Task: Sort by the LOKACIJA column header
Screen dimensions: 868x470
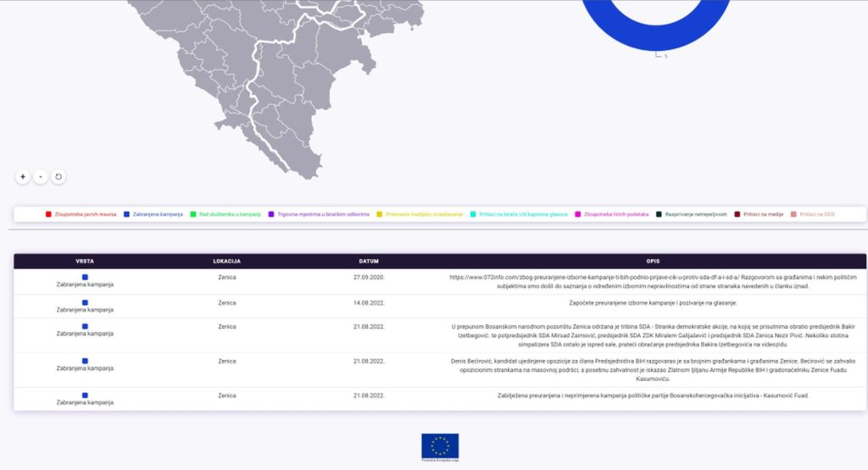Action: [x=227, y=261]
